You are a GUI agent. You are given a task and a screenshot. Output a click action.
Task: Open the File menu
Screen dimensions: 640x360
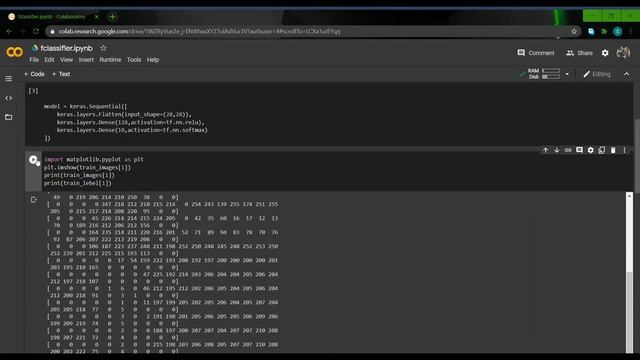click(x=34, y=60)
